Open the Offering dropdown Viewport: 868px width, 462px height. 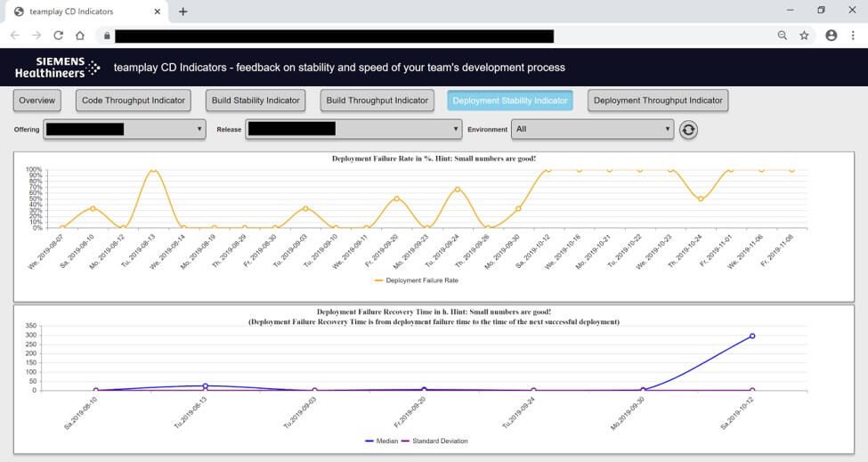tap(125, 129)
